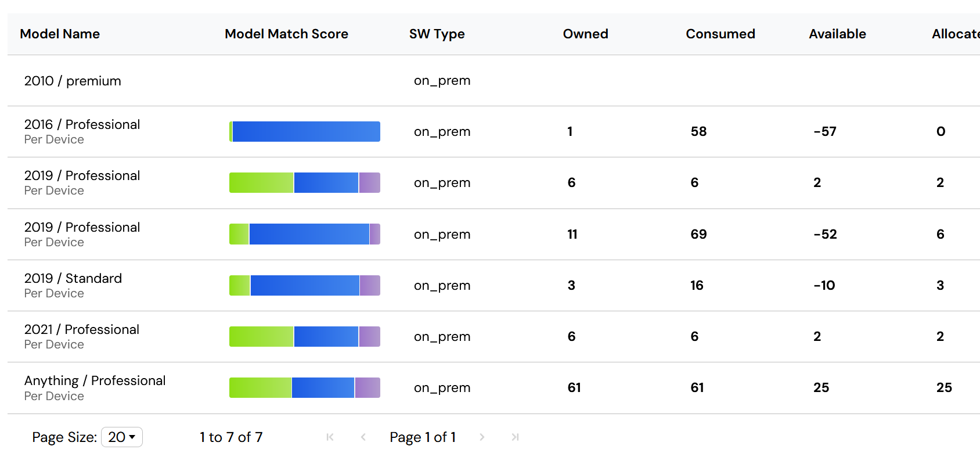Sort table by Consumed column
Viewport: 980px width, 453px height.
coord(720,34)
